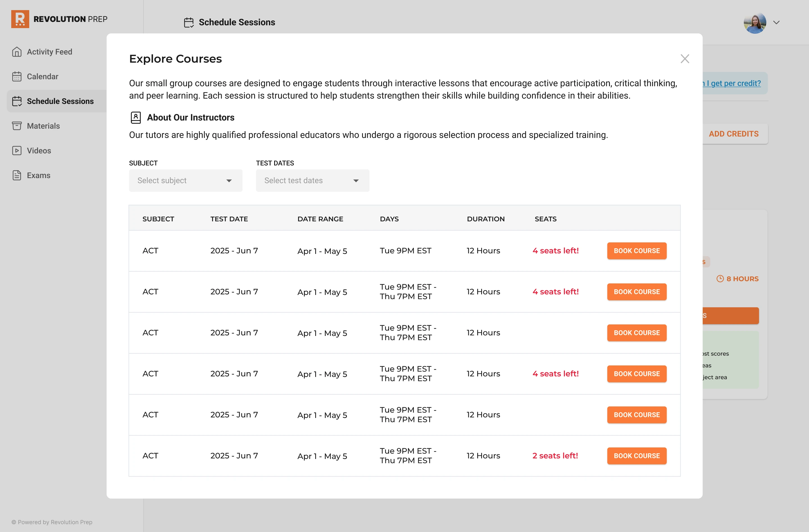Click the Schedule Sessions header calendar icon
The width and height of the screenshot is (809, 532).
(189, 22)
